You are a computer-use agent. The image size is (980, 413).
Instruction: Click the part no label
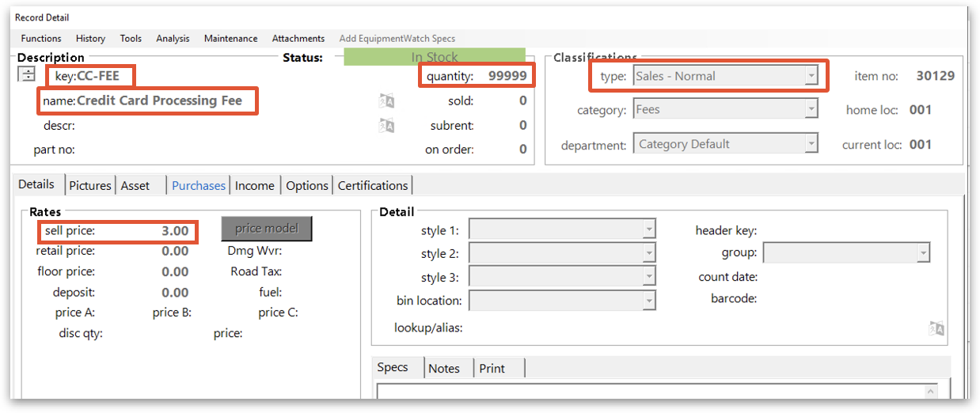[x=54, y=149]
